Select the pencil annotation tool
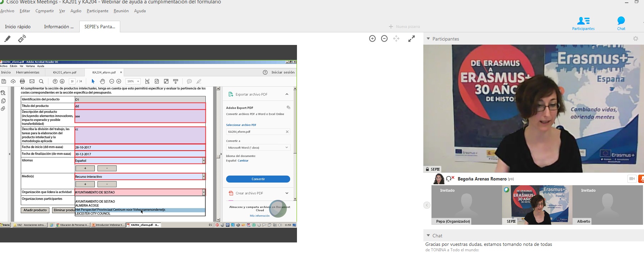644x253 pixels. tap(7, 39)
